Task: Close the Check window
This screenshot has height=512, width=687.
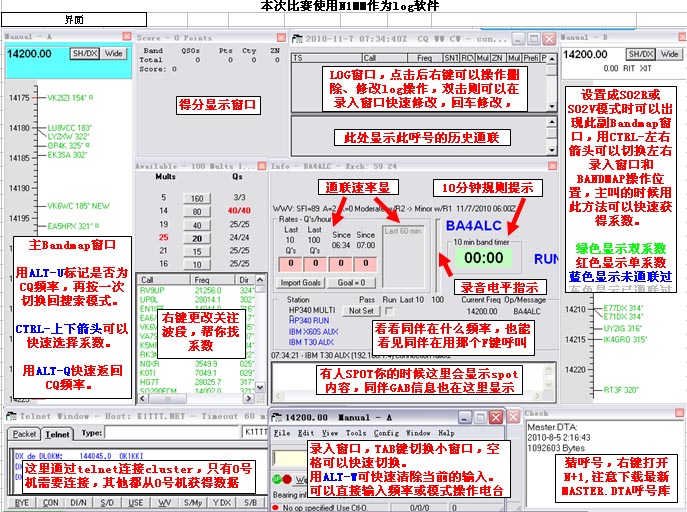Action: [x=680, y=413]
